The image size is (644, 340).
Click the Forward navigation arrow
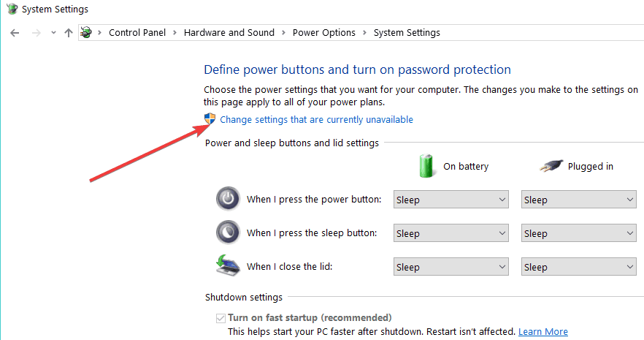coord(37,33)
